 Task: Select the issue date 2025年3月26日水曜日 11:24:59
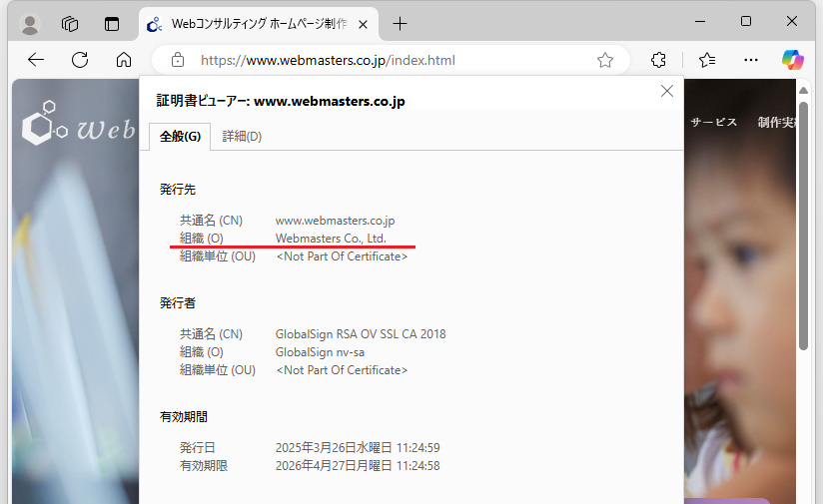(x=358, y=448)
